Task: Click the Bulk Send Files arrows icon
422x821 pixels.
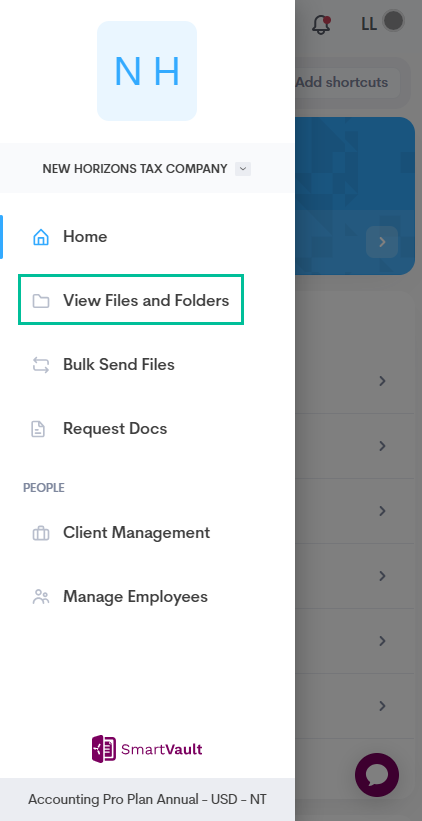Action: [41, 365]
